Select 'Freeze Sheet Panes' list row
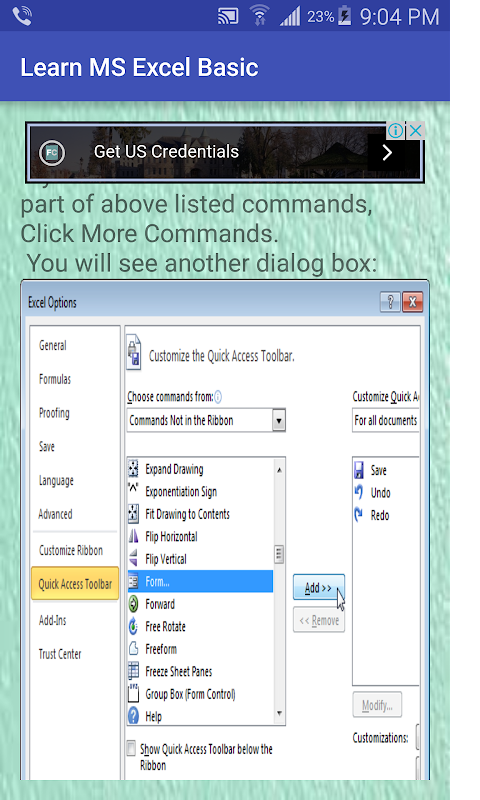 pos(200,671)
